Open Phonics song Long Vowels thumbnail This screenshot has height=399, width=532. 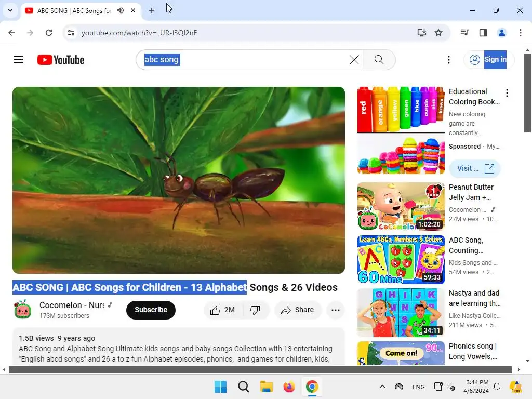click(x=401, y=353)
